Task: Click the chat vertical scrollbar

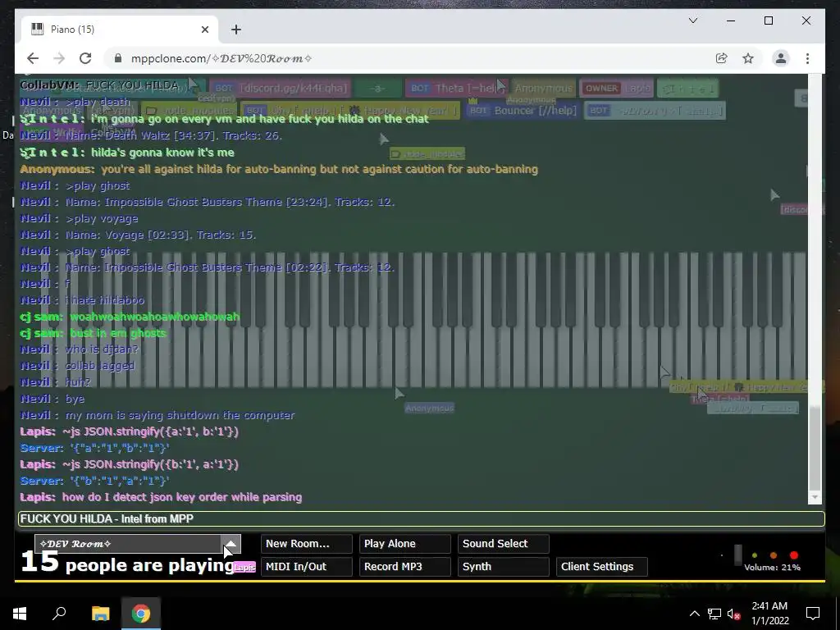Action: tap(815, 447)
